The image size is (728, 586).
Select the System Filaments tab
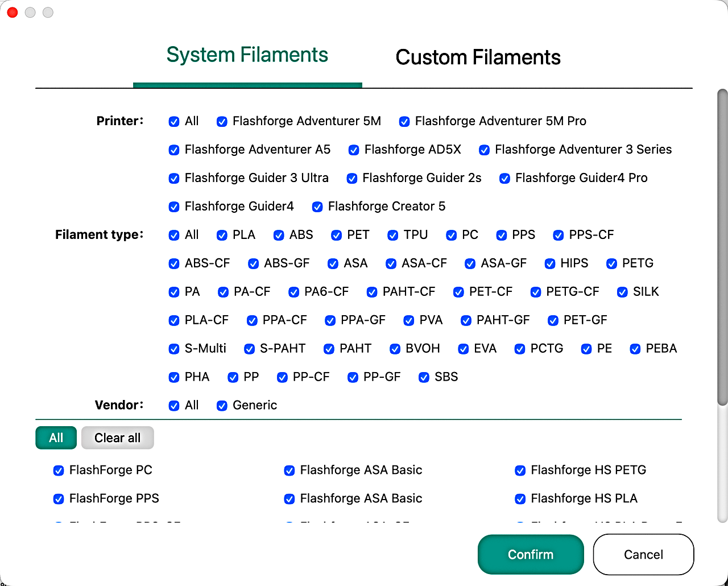247,55
